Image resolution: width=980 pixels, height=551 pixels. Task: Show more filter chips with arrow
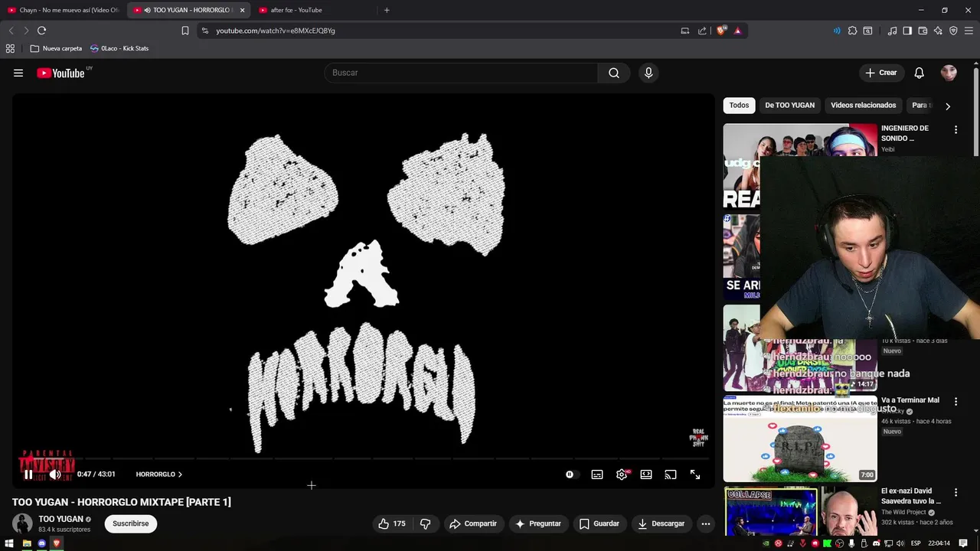[948, 106]
